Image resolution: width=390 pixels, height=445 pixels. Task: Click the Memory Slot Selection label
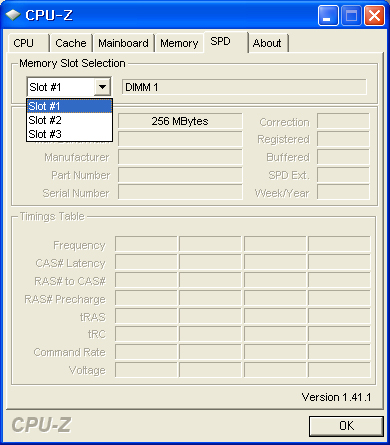click(72, 63)
